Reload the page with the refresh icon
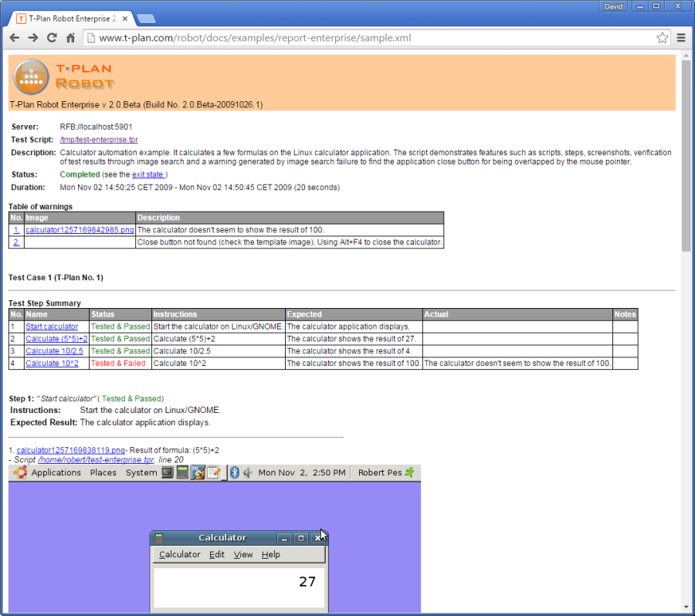This screenshot has width=695, height=616. coord(52,37)
